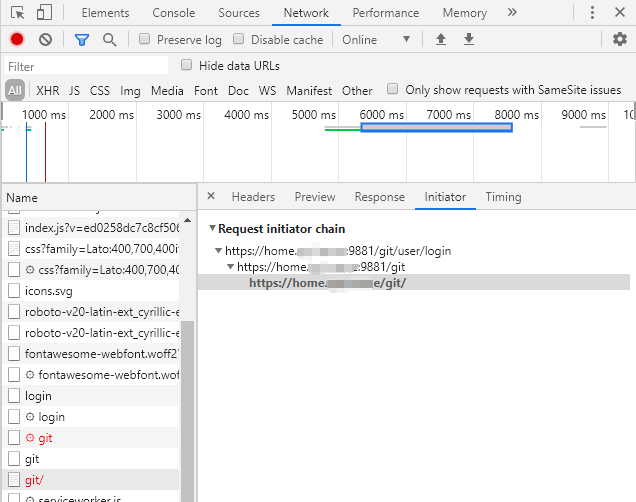Open DevTools three-dot menu

(592, 13)
